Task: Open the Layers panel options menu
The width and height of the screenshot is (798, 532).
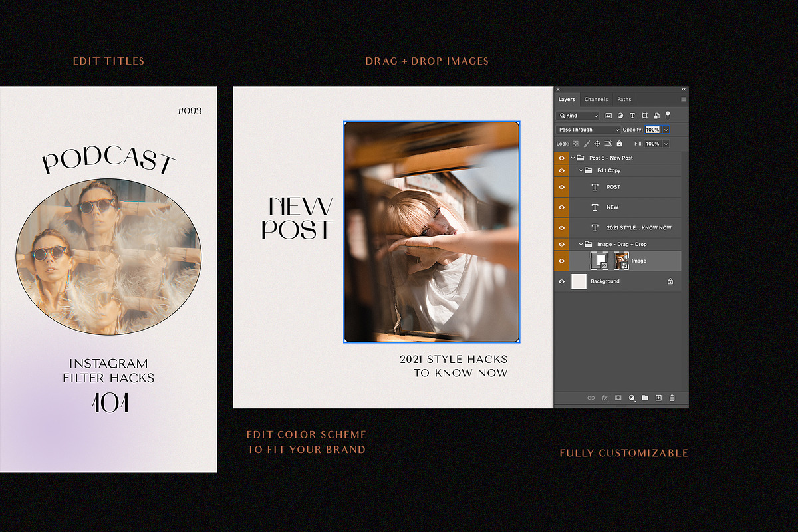Action: click(684, 99)
